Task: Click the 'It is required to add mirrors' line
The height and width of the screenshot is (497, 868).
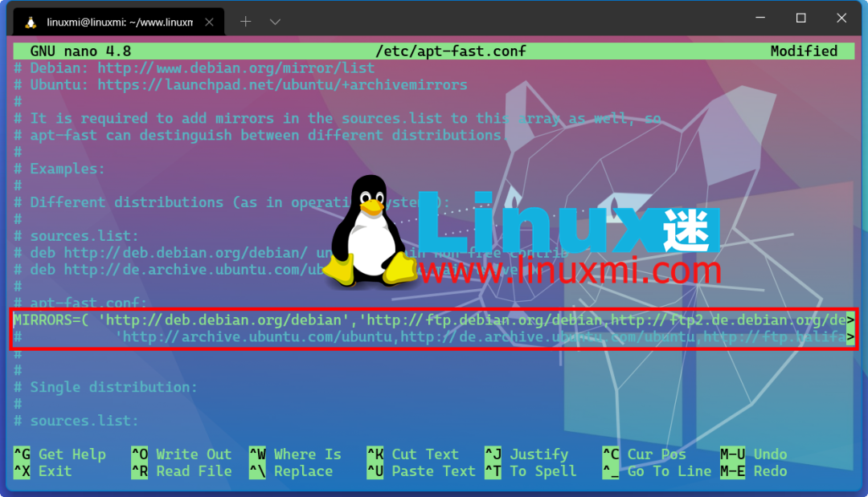Action: [x=337, y=119]
